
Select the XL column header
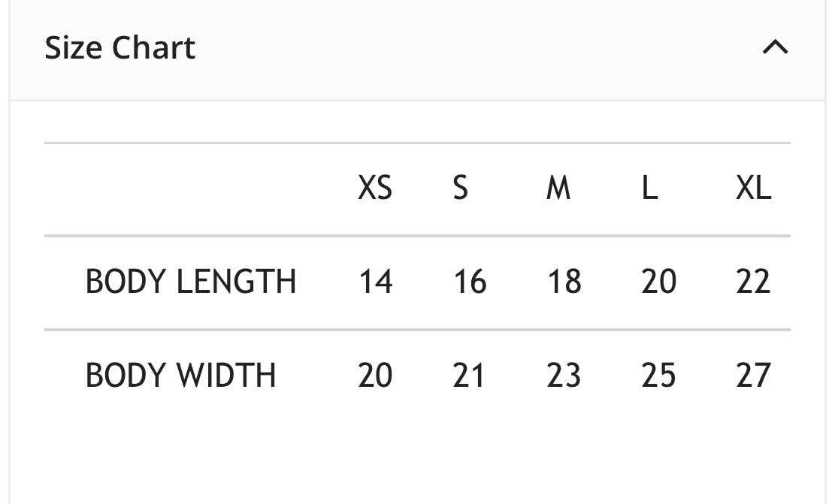(x=753, y=189)
